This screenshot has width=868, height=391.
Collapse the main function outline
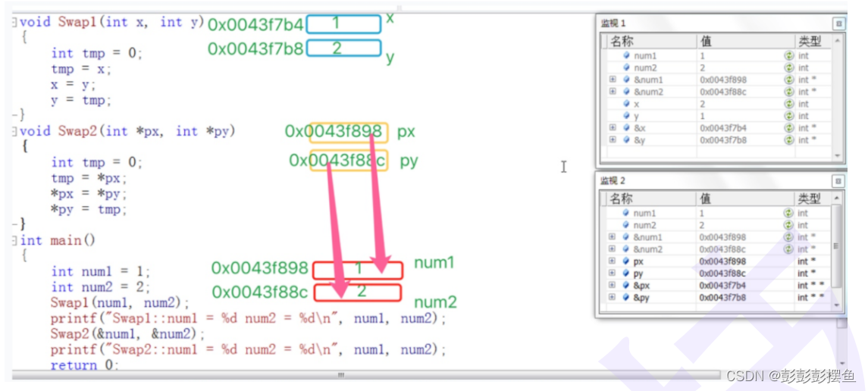(x=15, y=241)
